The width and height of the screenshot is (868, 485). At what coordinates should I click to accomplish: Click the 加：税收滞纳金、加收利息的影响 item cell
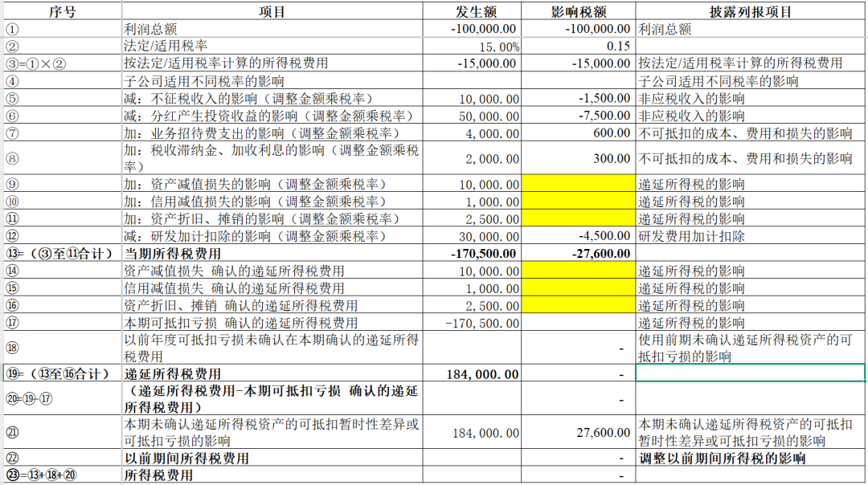(272, 159)
